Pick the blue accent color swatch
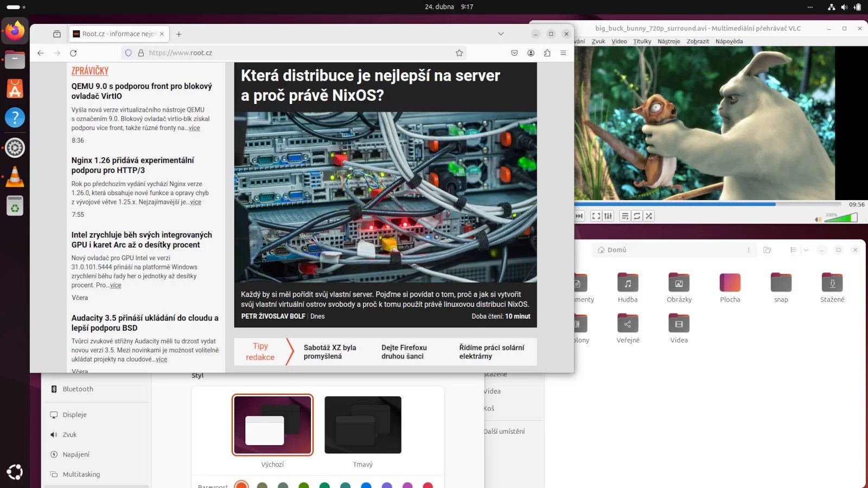This screenshot has width=868, height=488. (366, 485)
